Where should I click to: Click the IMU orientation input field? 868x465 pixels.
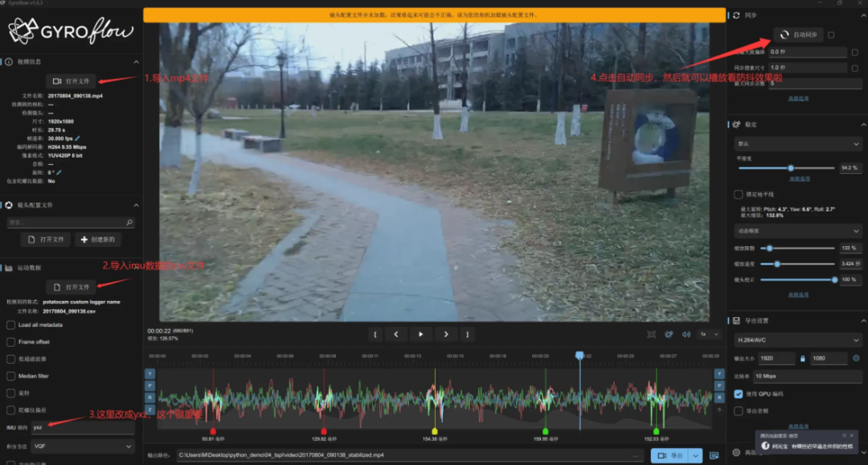[x=80, y=427]
